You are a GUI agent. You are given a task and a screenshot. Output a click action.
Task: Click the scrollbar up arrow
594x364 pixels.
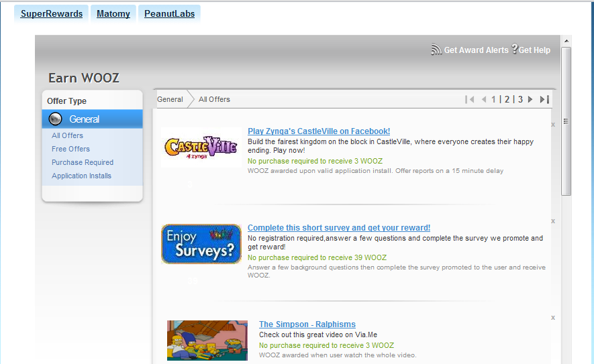click(566, 41)
